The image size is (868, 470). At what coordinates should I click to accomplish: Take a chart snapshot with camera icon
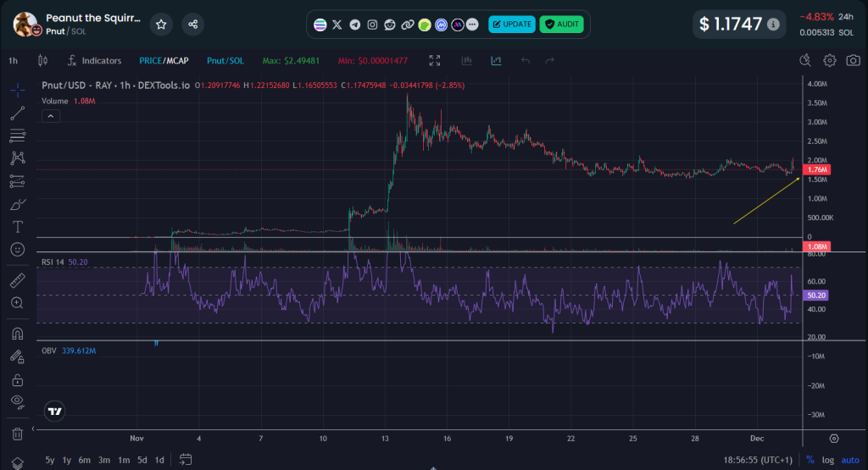(854, 61)
